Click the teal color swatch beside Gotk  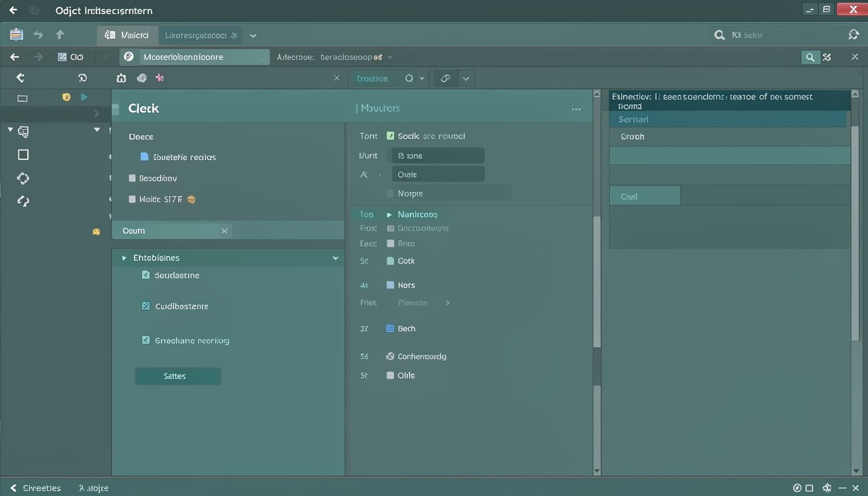390,261
